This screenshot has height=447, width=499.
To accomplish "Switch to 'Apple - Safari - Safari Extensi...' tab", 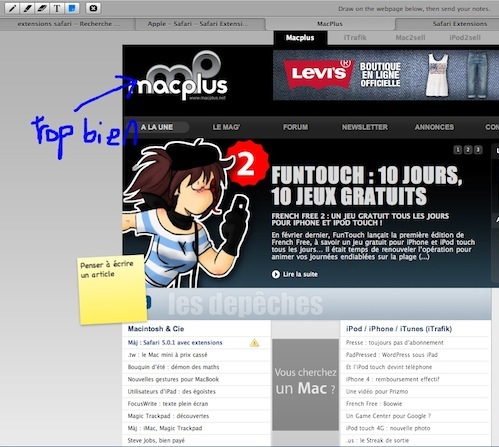I will coord(198,24).
